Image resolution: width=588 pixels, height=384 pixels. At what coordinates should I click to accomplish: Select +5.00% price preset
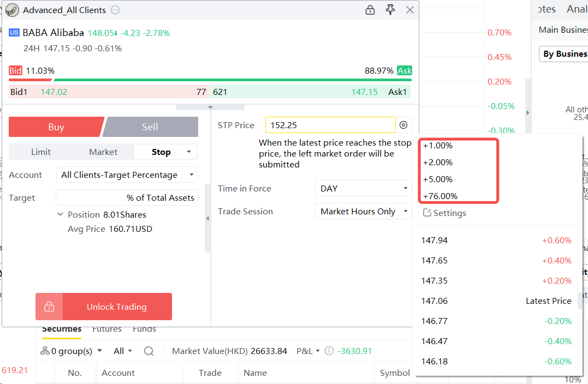coord(438,179)
